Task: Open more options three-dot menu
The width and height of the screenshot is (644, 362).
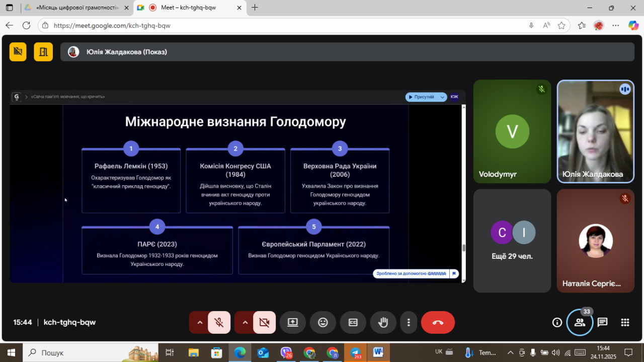Action: pos(409,323)
